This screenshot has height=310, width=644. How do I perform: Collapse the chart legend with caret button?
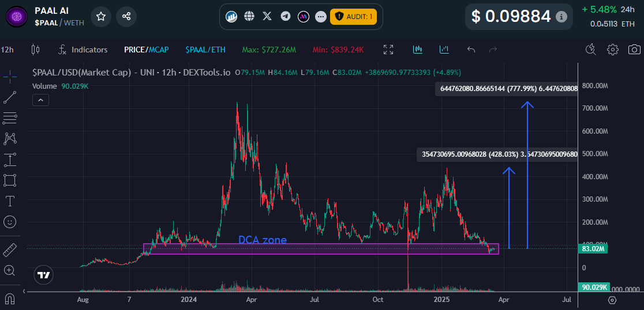pyautogui.click(x=40, y=100)
